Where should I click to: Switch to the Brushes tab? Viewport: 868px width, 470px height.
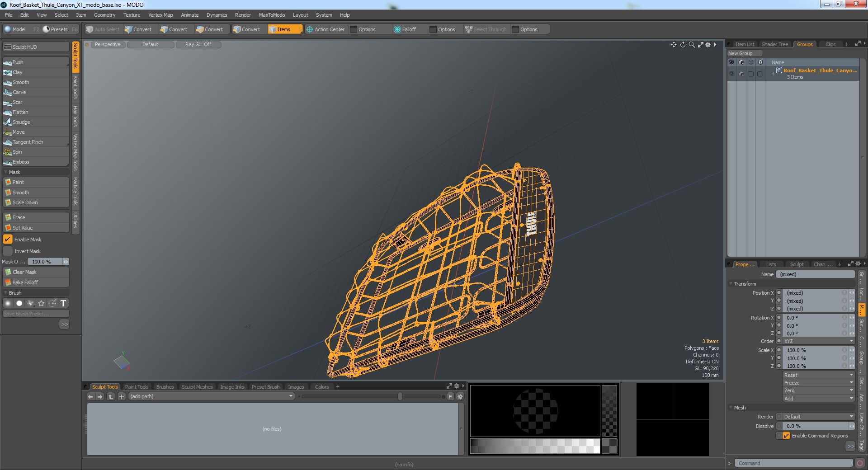[x=165, y=387]
